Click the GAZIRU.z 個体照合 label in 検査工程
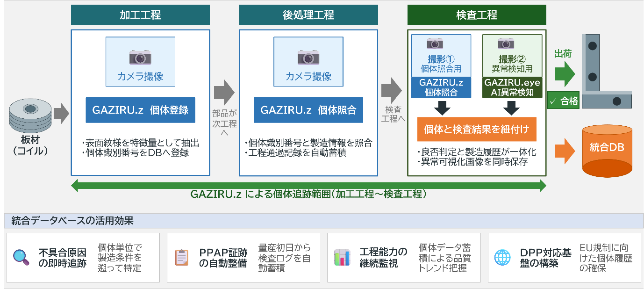644x289 pixels. tap(442, 87)
